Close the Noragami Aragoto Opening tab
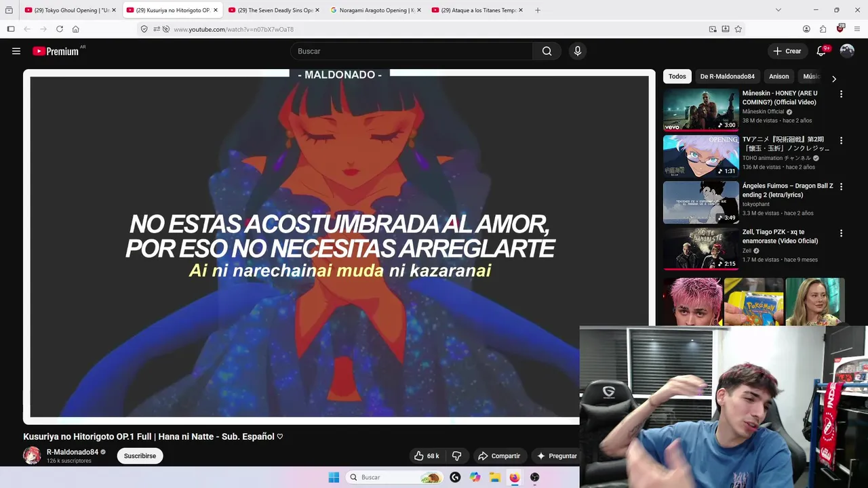The height and width of the screenshot is (488, 868). click(x=419, y=10)
